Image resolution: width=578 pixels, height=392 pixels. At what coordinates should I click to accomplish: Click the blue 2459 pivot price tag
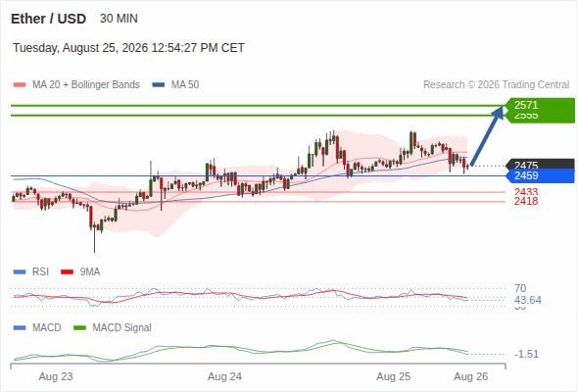tap(540, 175)
